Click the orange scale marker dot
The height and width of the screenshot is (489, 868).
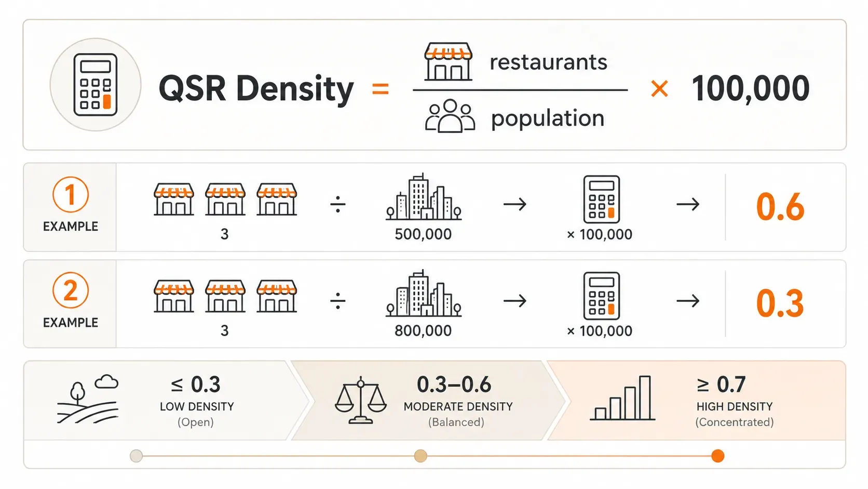[718, 456]
